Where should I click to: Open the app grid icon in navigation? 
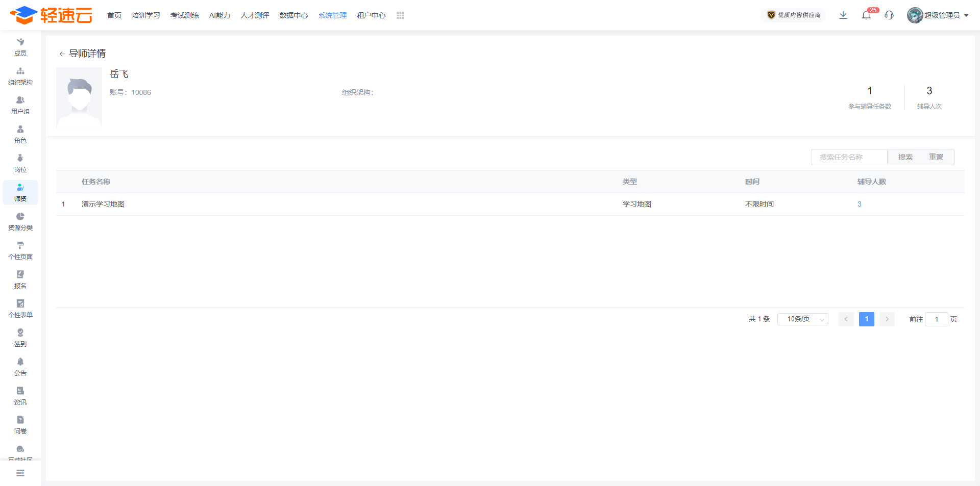(x=400, y=15)
